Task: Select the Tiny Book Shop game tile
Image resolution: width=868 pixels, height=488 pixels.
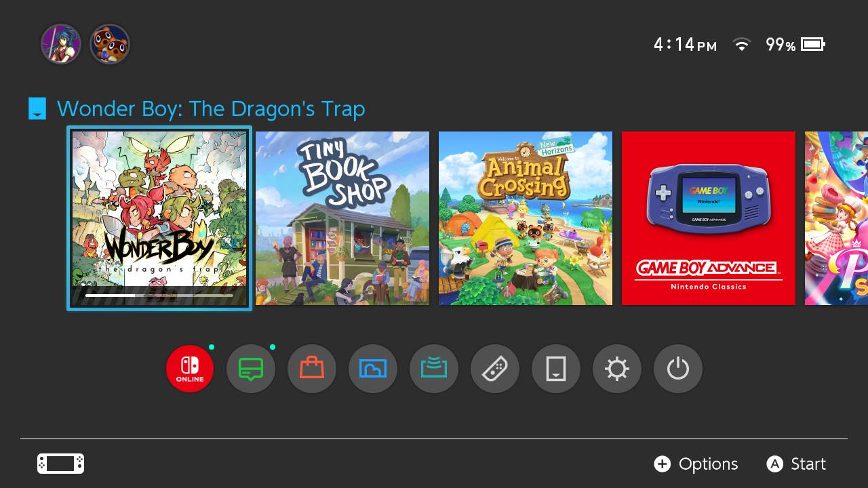Action: [x=342, y=218]
